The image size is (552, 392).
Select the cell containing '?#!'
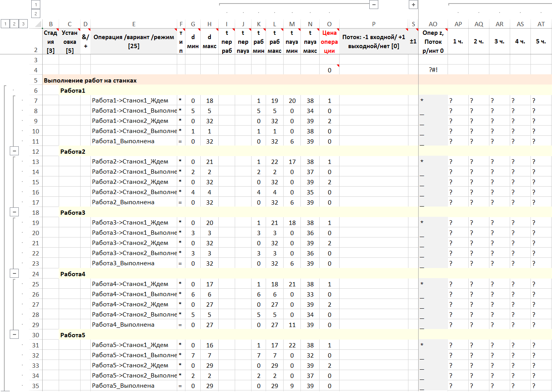click(x=433, y=70)
